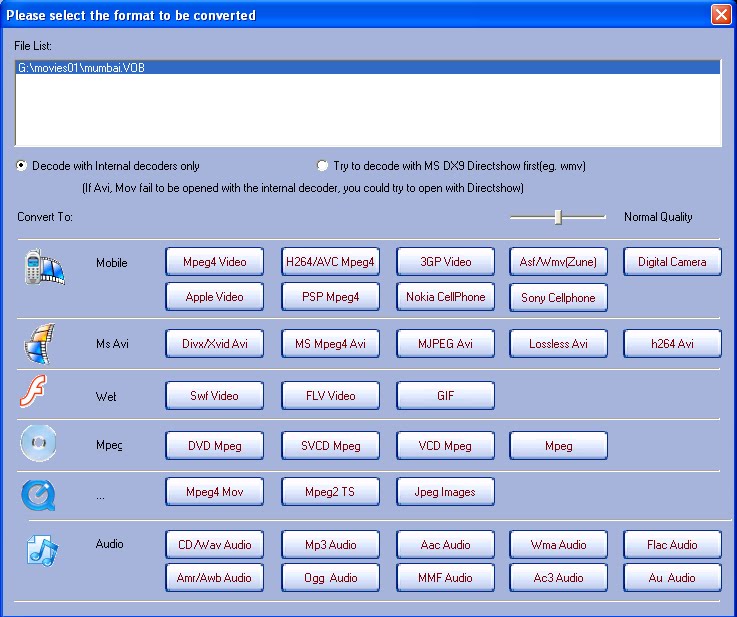The width and height of the screenshot is (737, 617).
Task: Choose Lossless Avi output
Action: (x=558, y=344)
